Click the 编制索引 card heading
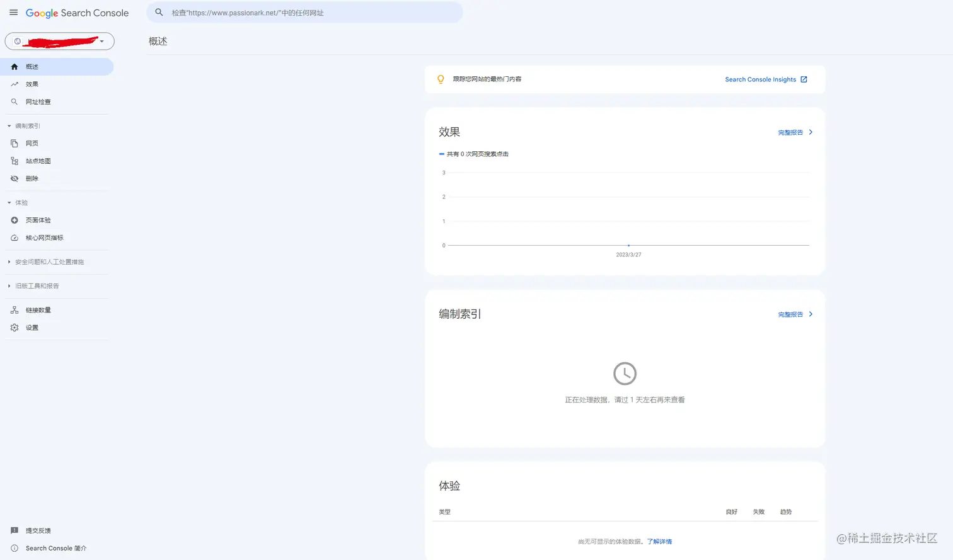This screenshot has width=953, height=560. 460,314
